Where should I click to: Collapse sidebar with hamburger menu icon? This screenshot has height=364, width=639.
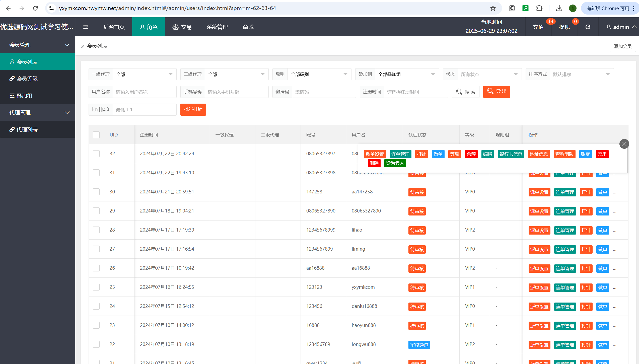tap(86, 27)
